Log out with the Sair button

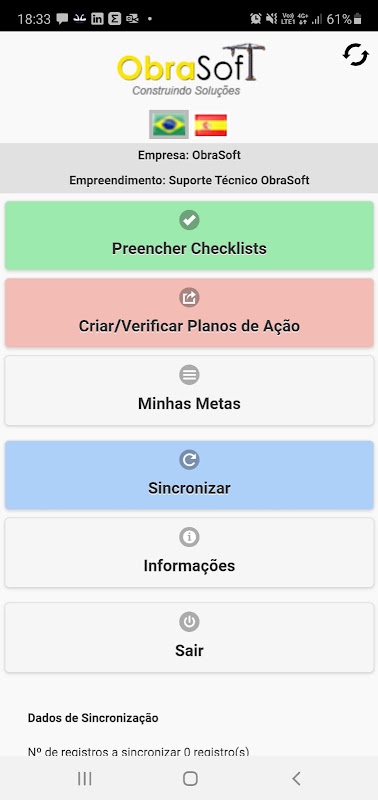pyautogui.click(x=189, y=637)
